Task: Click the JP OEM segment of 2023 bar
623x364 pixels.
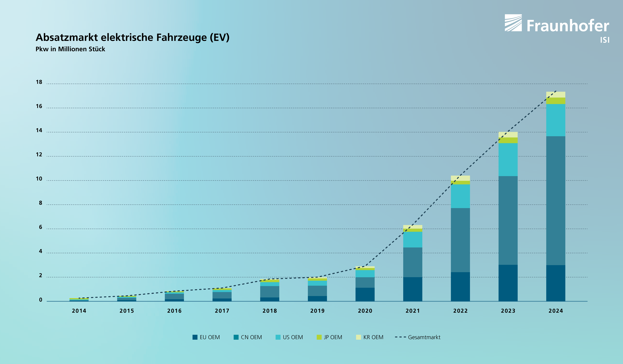Action: pyautogui.click(x=508, y=140)
